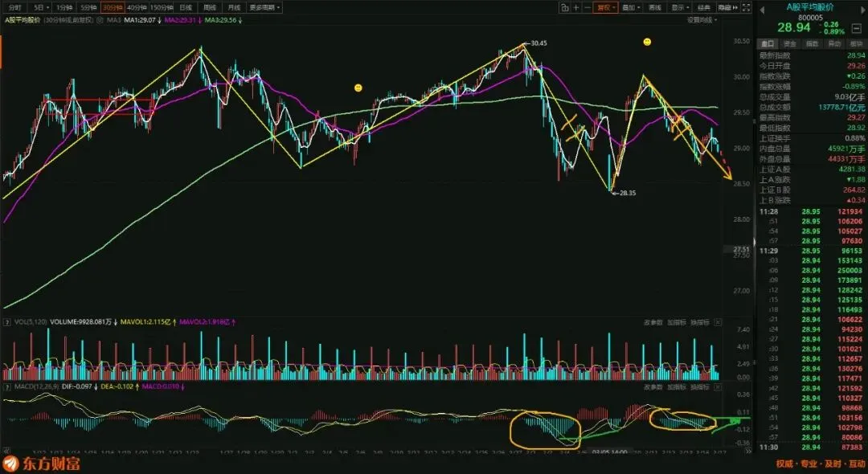Screen dimensions: 868x474
Task: Click the 03/05 14:00 date marker
Action: coord(610,452)
